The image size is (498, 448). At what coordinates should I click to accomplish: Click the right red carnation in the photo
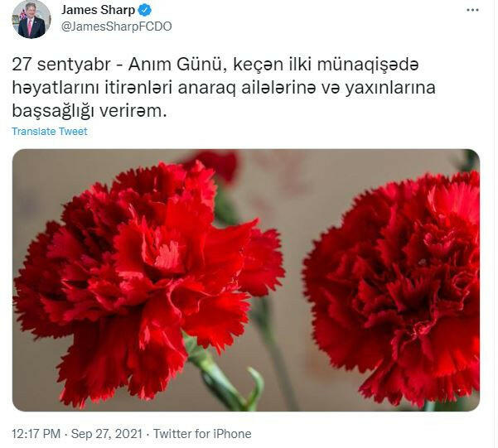(x=392, y=289)
